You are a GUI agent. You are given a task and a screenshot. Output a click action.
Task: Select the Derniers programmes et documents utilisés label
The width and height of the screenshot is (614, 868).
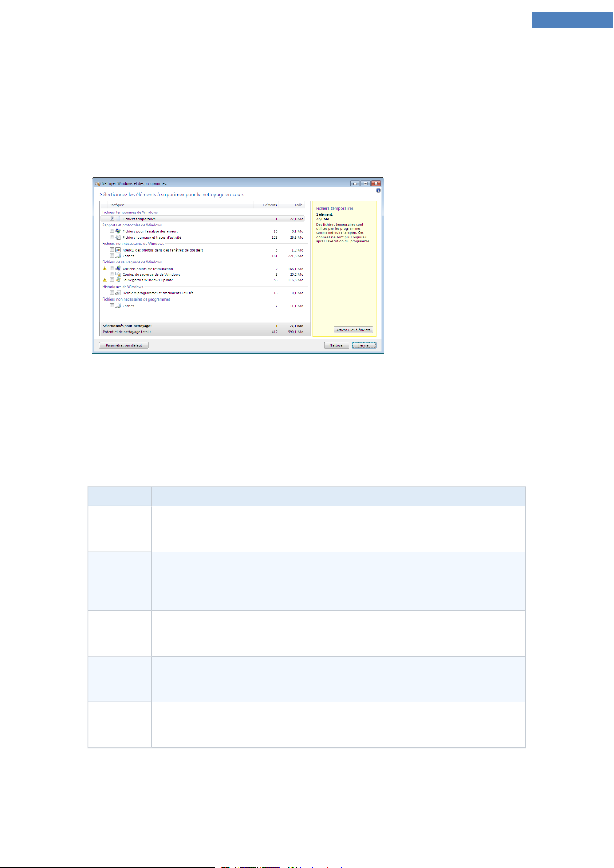coord(158,293)
